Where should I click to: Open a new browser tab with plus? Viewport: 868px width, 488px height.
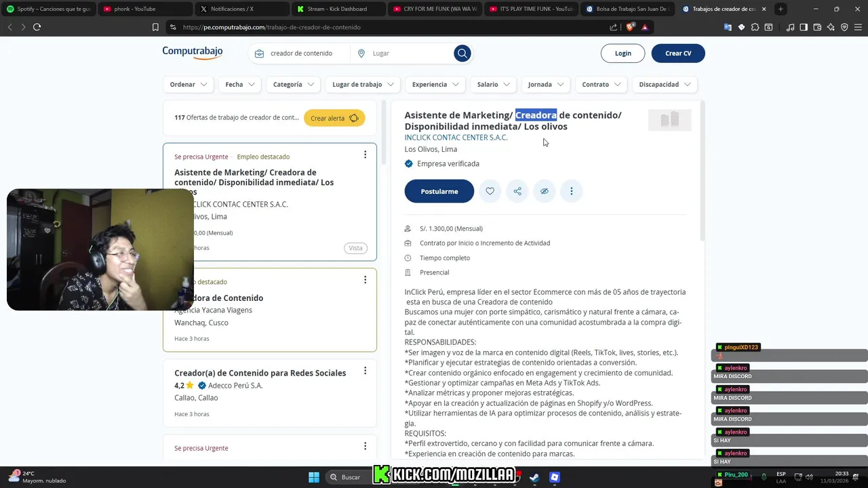coord(781,9)
